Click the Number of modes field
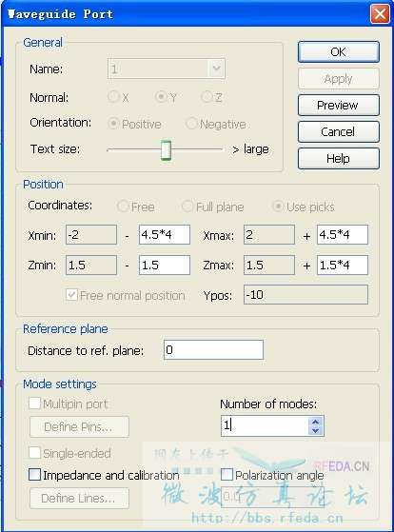The width and height of the screenshot is (394, 532). click(x=265, y=425)
